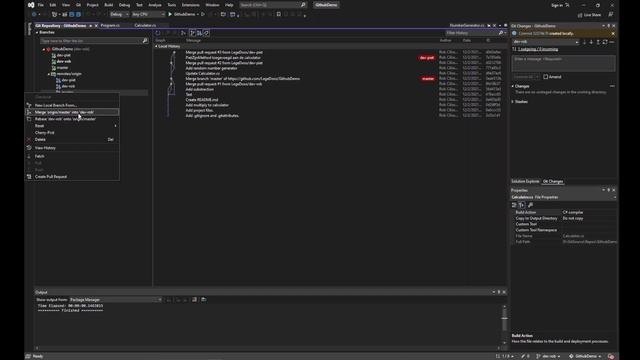Click the Sync icon in Git Changes
The image size is (640, 360).
pos(605,42)
